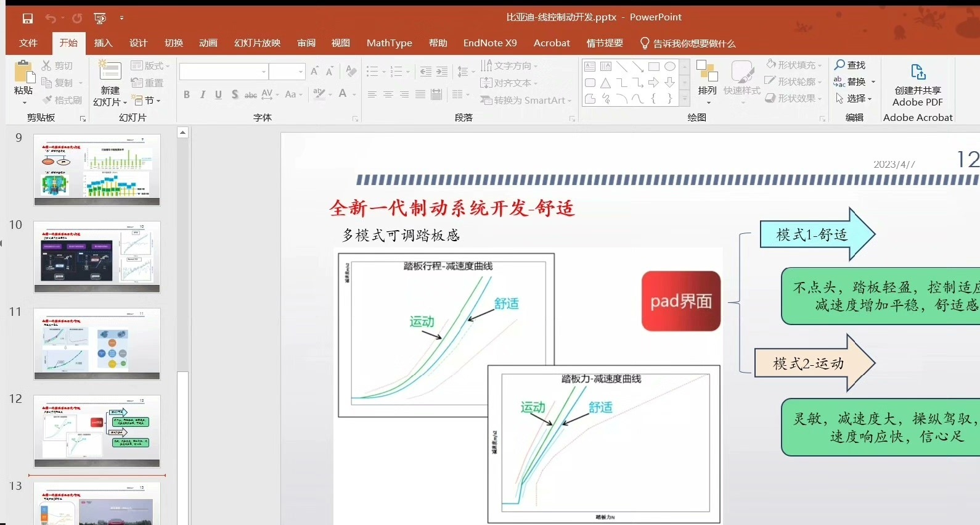Open the File (文件) tab
The height and width of the screenshot is (525, 980).
(28, 43)
